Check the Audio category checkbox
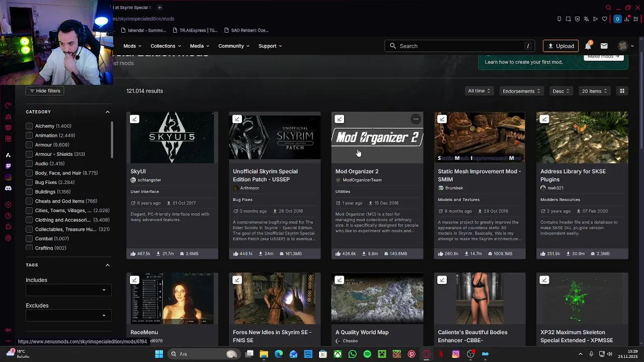Viewport: 644px width, 362px height. 29,163
